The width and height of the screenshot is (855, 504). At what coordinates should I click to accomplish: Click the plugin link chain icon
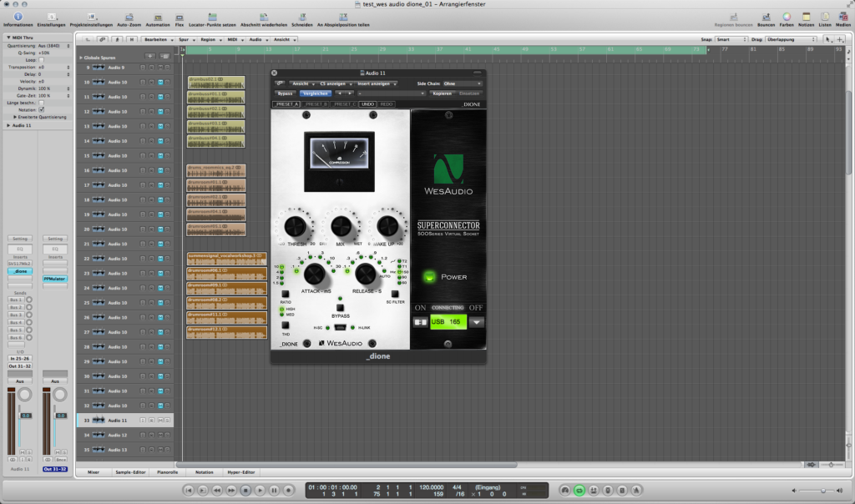pos(279,83)
